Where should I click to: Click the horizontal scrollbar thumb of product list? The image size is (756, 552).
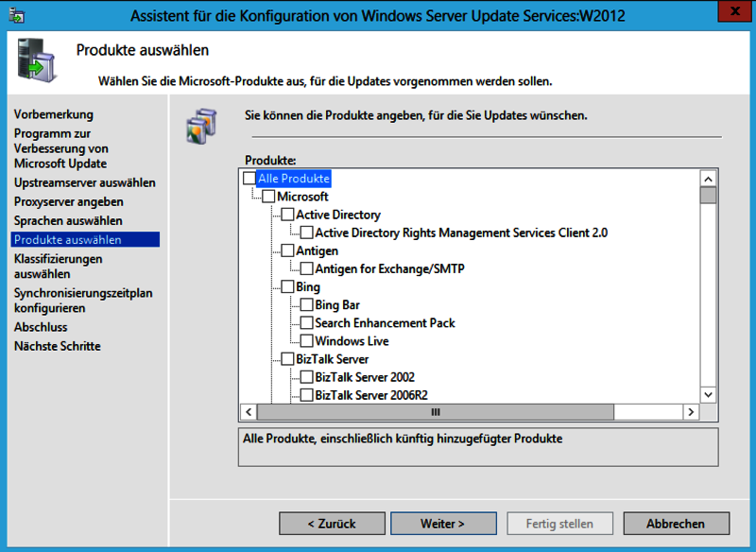436,412
